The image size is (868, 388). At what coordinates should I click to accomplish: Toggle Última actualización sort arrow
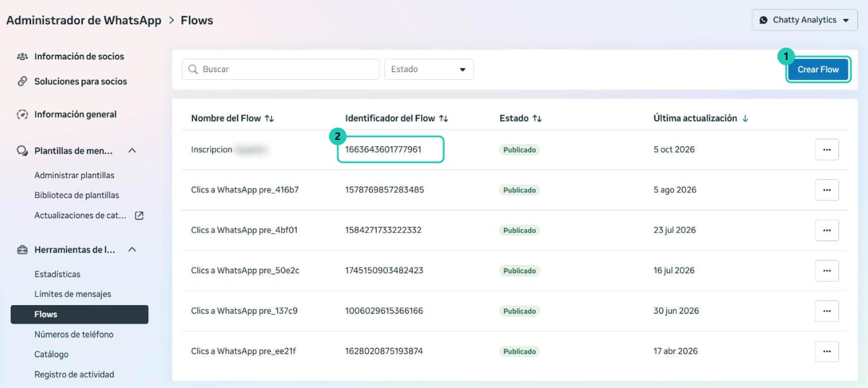tap(745, 118)
